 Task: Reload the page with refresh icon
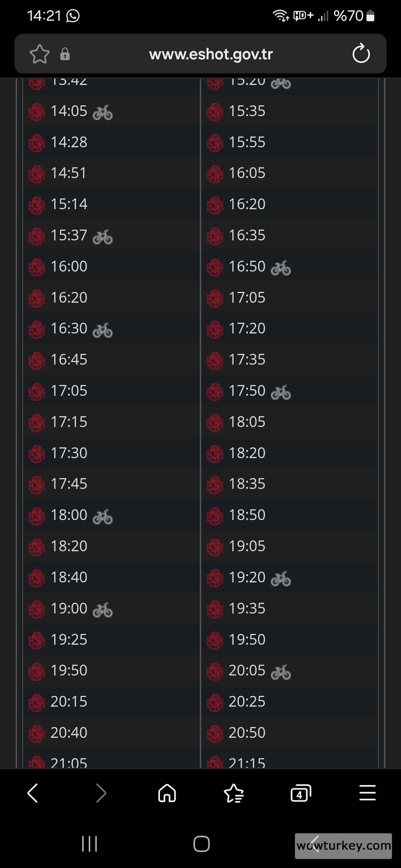click(x=361, y=54)
